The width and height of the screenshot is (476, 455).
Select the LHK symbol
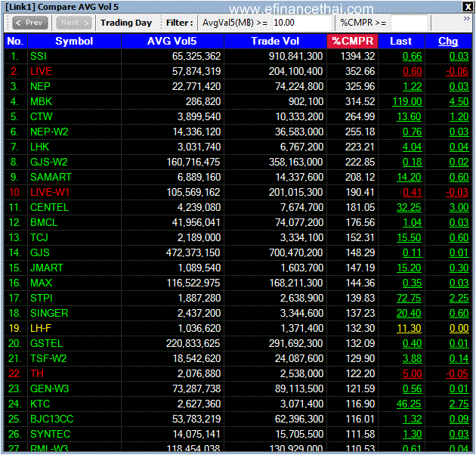pyautogui.click(x=39, y=147)
